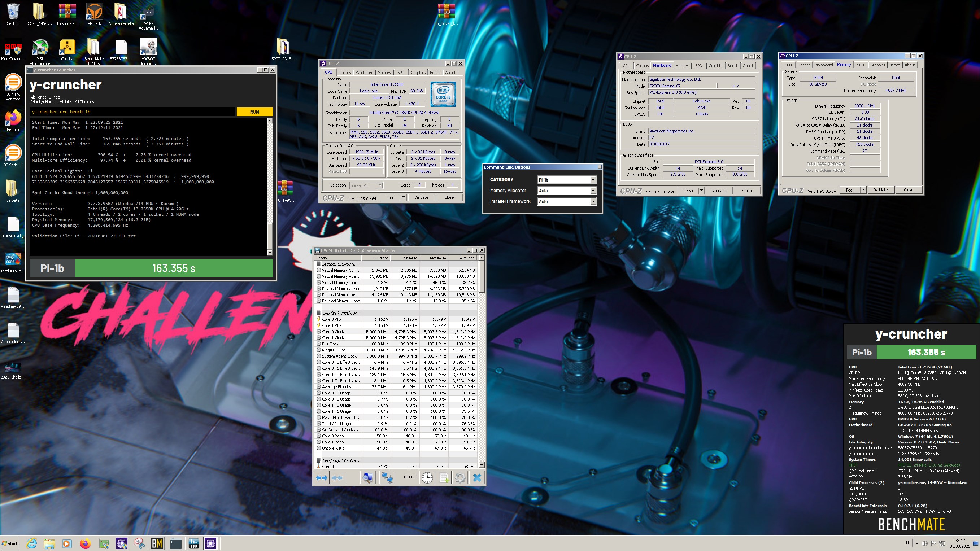Click the Average column header in HWiNFO
980x551 pixels.
[462, 258]
